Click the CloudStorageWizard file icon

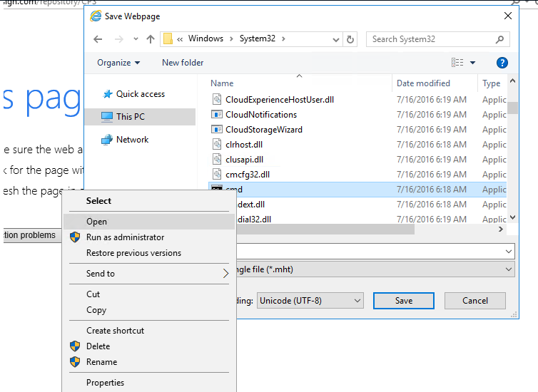point(218,130)
